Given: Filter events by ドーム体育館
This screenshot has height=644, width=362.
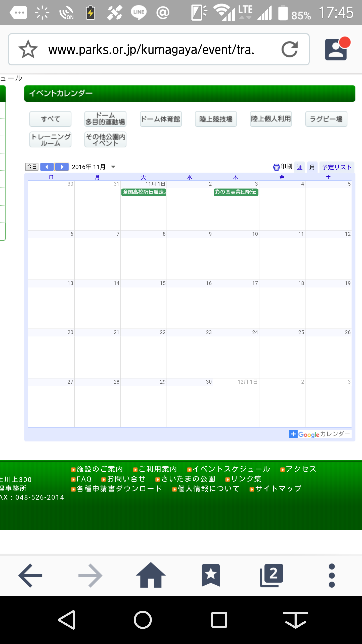Looking at the screenshot, I should pyautogui.click(x=161, y=119).
